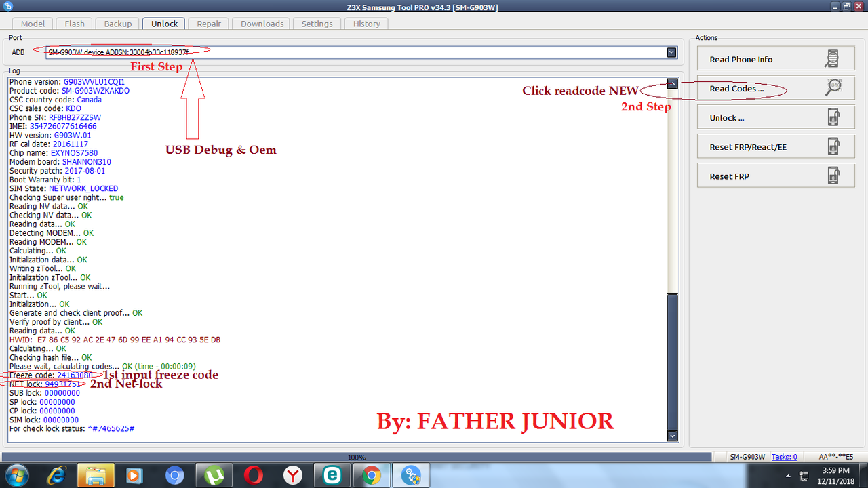
Task: Click the 'NET lock: 94931751' line
Action: point(45,384)
